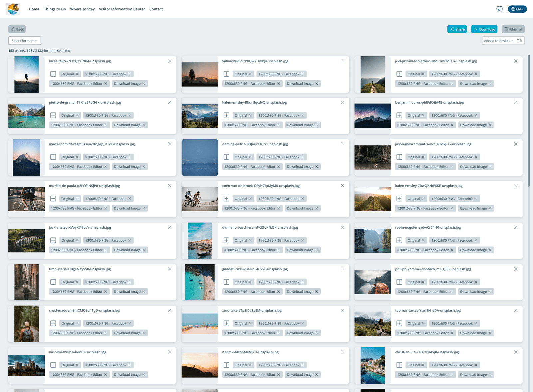Screen dimensions: 533x392
Task: Open the basket icon in header
Action: pos(499,9)
